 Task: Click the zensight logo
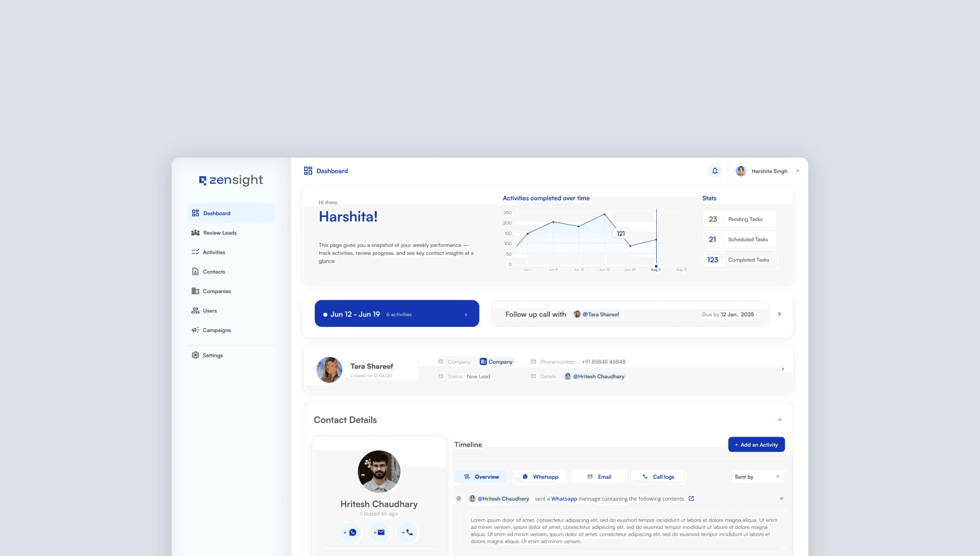tap(231, 180)
